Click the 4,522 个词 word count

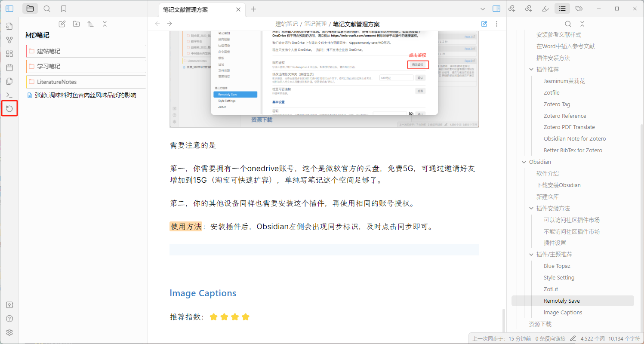click(x=592, y=339)
